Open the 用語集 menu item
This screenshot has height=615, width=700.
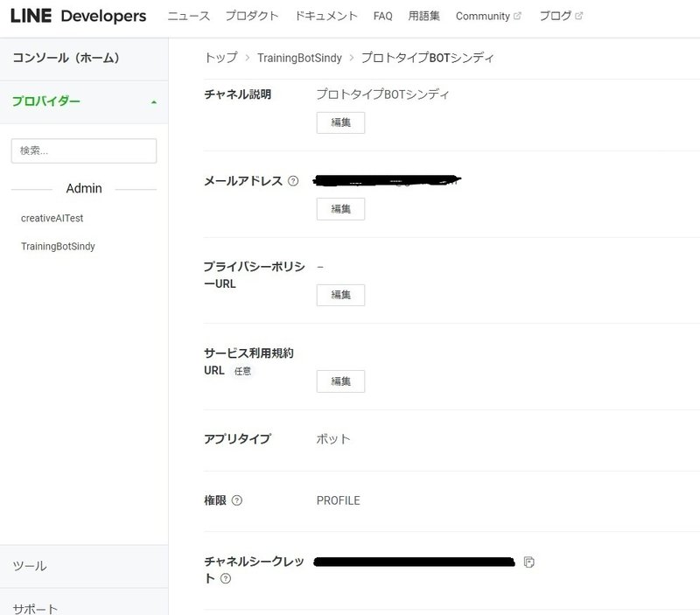[x=423, y=16]
